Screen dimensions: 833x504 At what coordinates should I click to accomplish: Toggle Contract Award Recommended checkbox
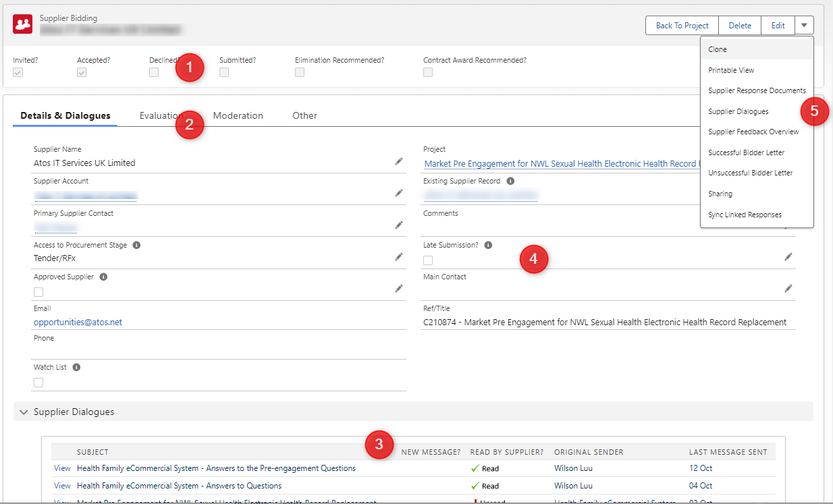click(x=428, y=72)
